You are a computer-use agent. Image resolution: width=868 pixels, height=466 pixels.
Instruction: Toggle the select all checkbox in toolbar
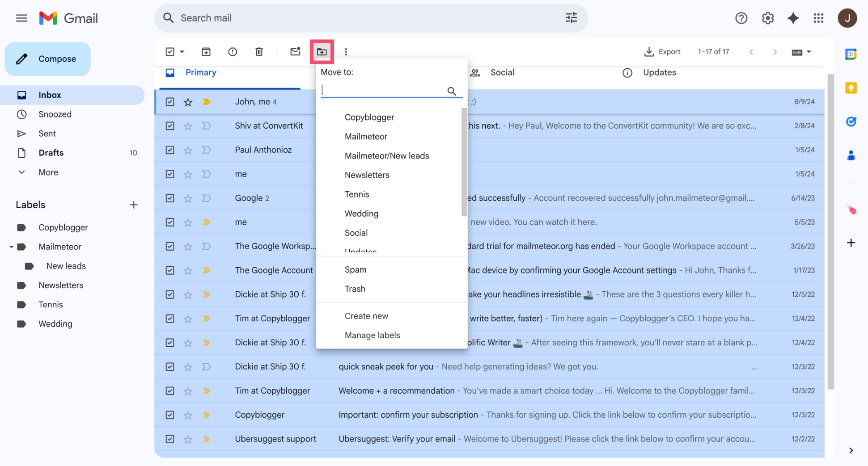(x=170, y=52)
